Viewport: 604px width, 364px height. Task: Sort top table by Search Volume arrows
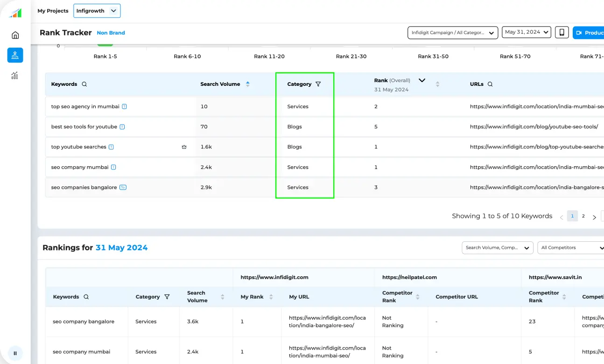(x=248, y=84)
